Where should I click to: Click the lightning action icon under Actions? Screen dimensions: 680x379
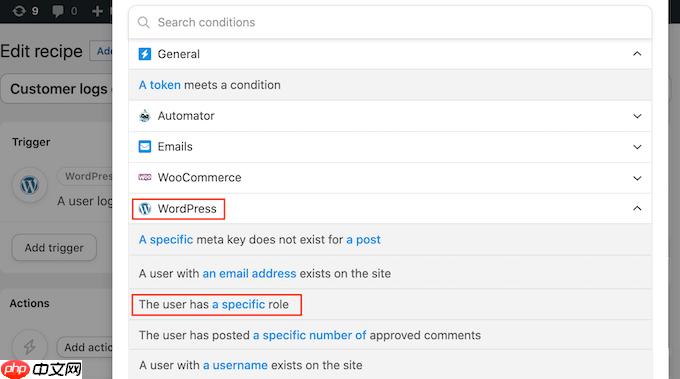29,346
